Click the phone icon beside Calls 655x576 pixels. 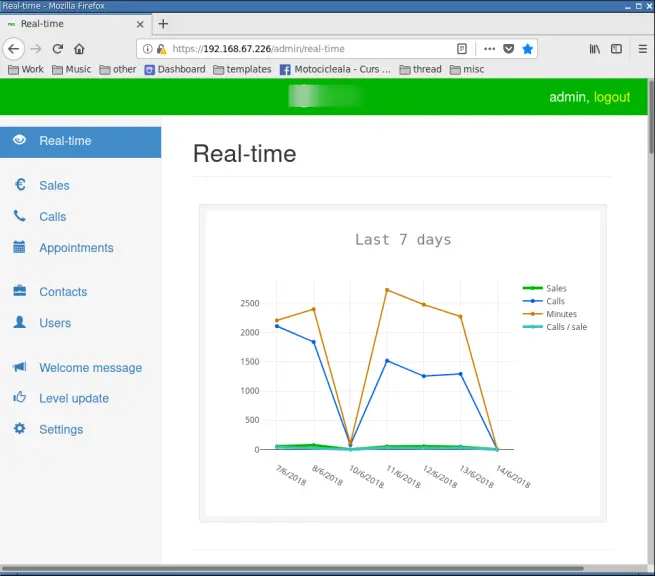pyautogui.click(x=19, y=216)
